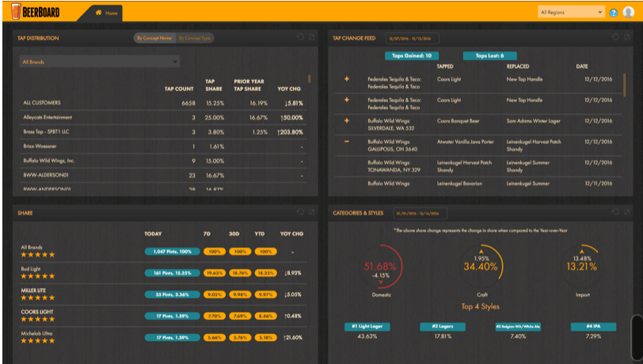The width and height of the screenshot is (643, 364).
Task: Switch to By Concept Type view
Action: pyautogui.click(x=195, y=38)
